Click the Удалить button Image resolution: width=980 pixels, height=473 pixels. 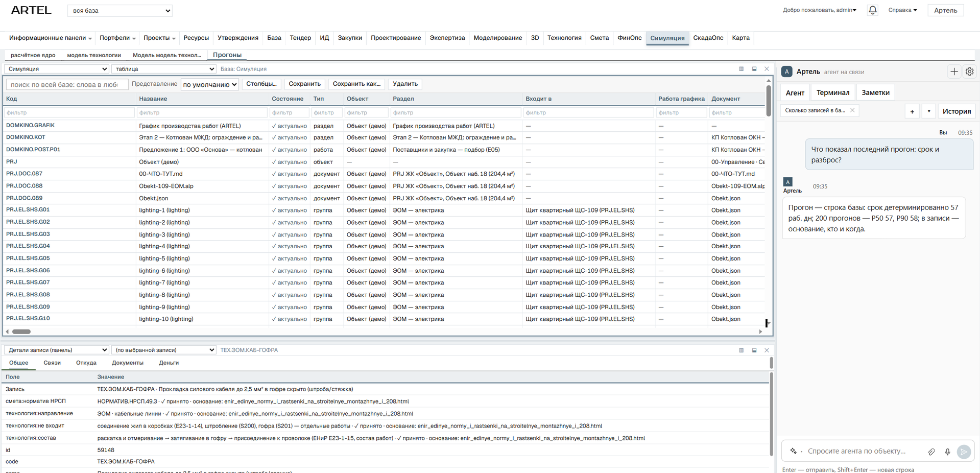405,84
